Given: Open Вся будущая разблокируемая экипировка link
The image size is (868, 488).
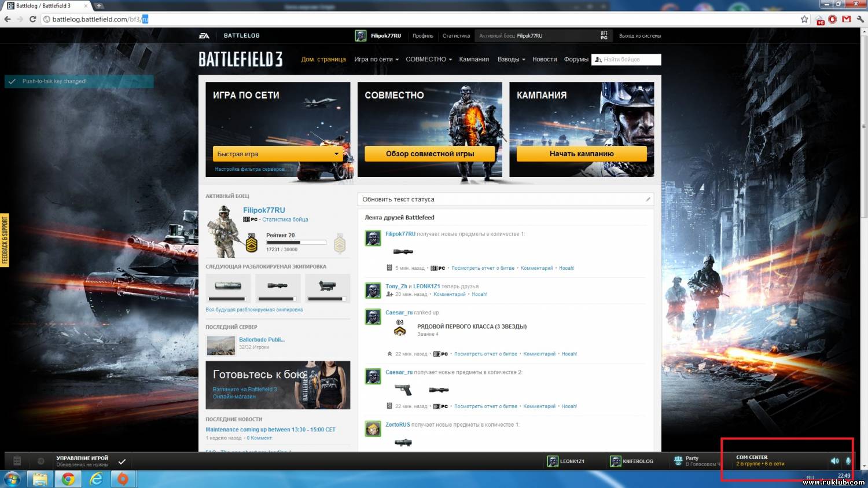Looking at the screenshot, I should pyautogui.click(x=254, y=310).
